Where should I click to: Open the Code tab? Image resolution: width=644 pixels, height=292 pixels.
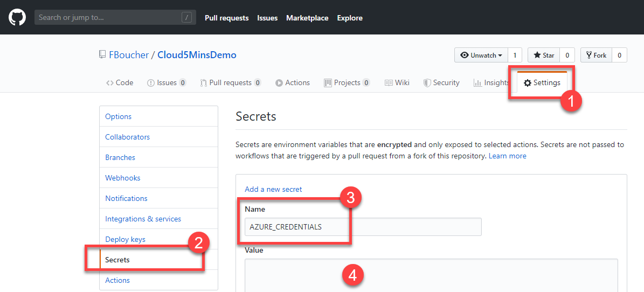point(120,82)
